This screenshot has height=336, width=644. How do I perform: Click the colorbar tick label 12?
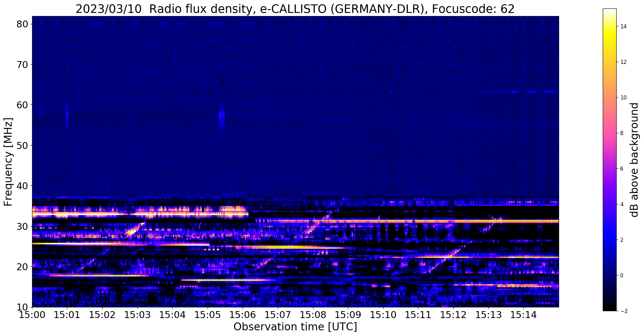click(623, 62)
